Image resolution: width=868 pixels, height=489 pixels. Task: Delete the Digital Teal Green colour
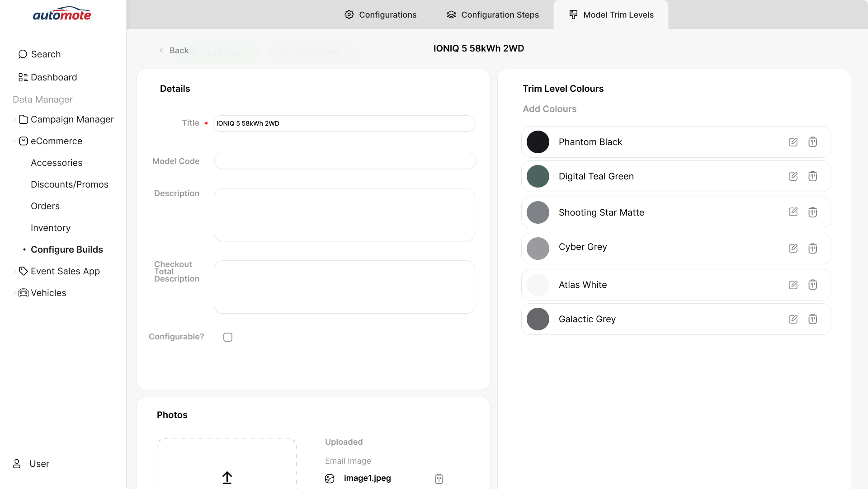coord(812,176)
